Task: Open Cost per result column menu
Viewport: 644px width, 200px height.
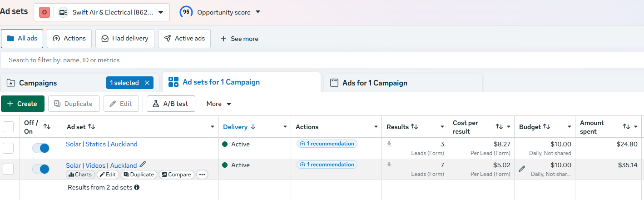Action: (509, 127)
